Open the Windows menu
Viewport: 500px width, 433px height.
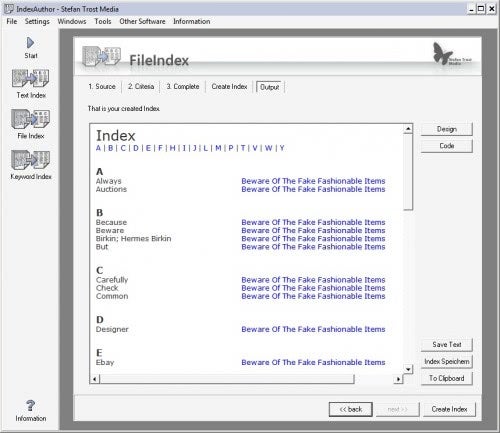click(72, 21)
